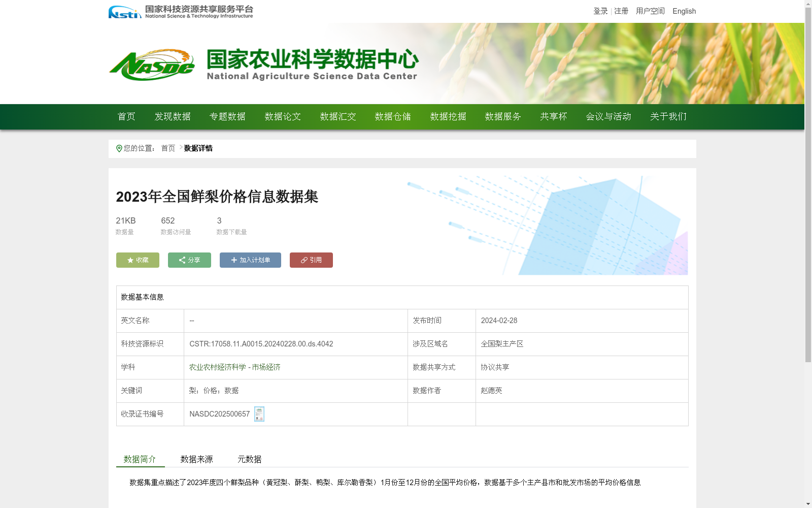Open the 数据挖掘 menu
This screenshot has width=812, height=508.
448,117
